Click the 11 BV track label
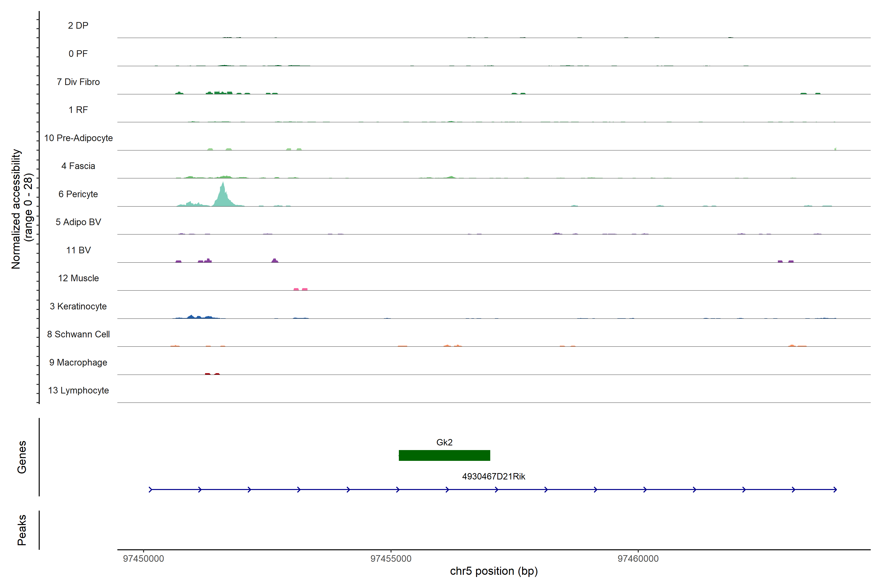This screenshot has width=882, height=588. pyautogui.click(x=78, y=250)
